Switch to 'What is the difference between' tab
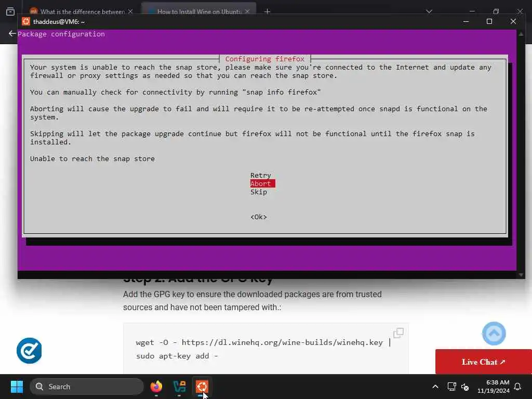Screen dimensions: 532x399 [x=83, y=12]
